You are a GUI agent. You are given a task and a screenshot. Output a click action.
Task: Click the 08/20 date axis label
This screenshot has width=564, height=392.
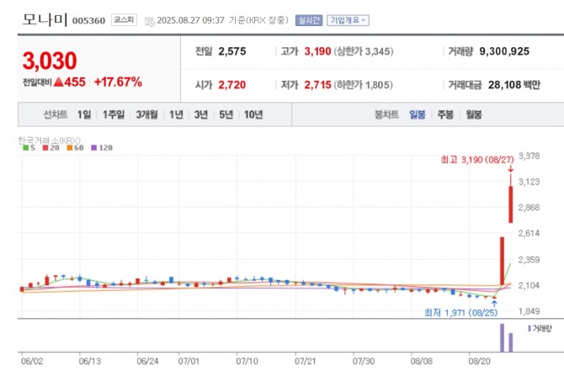[479, 361]
